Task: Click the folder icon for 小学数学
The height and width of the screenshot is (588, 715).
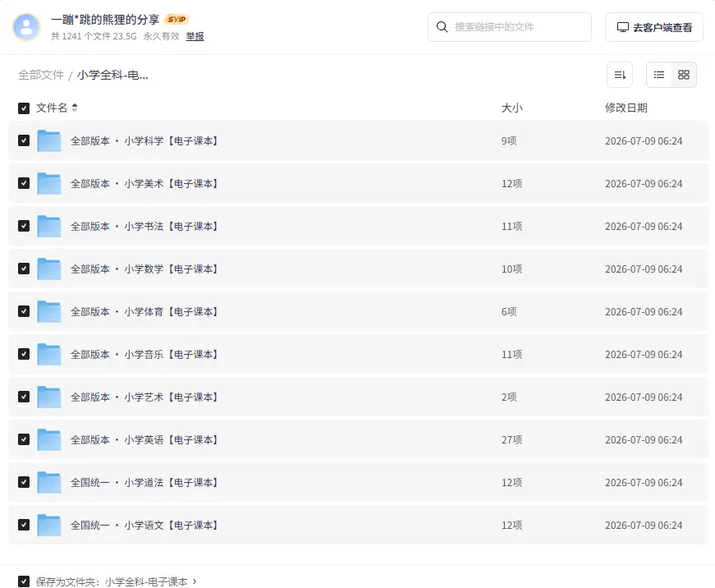Action: [48, 269]
